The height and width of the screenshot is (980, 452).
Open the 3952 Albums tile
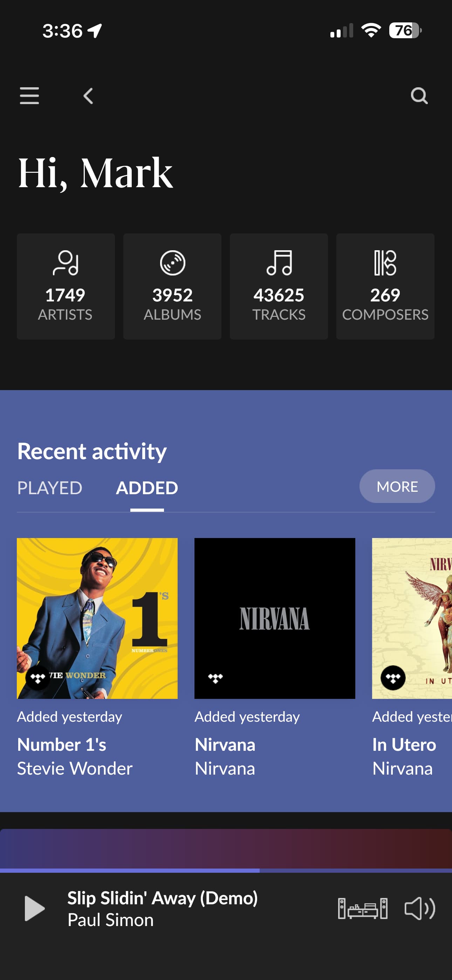172,286
